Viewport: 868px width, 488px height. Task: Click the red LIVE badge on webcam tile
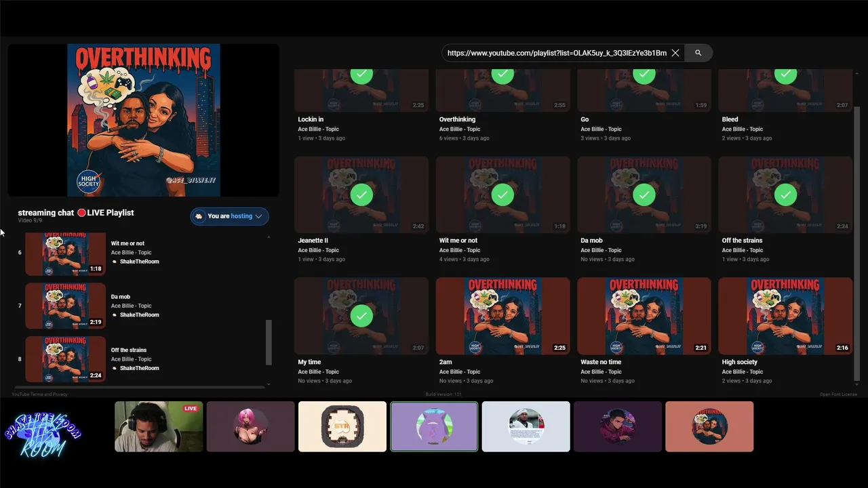click(x=191, y=409)
